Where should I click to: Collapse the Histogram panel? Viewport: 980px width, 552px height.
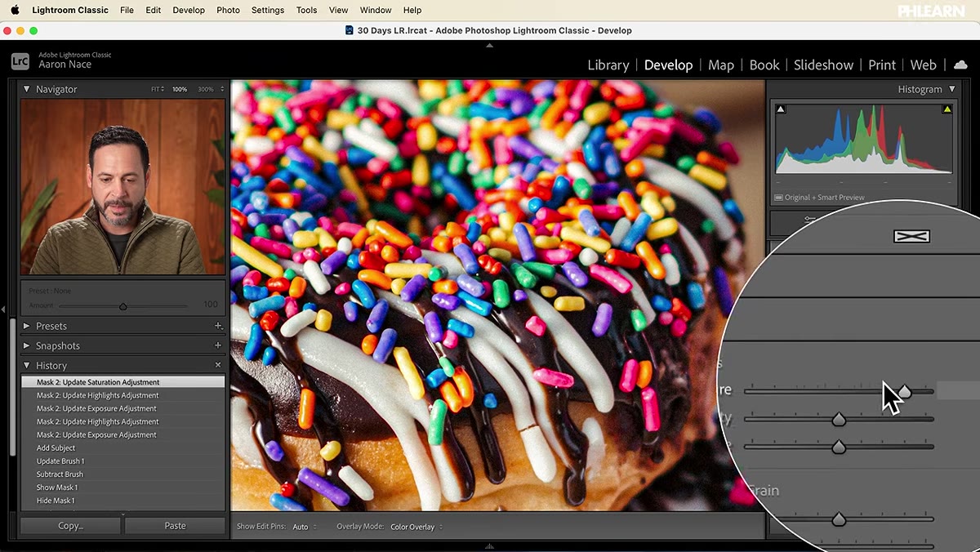(951, 89)
